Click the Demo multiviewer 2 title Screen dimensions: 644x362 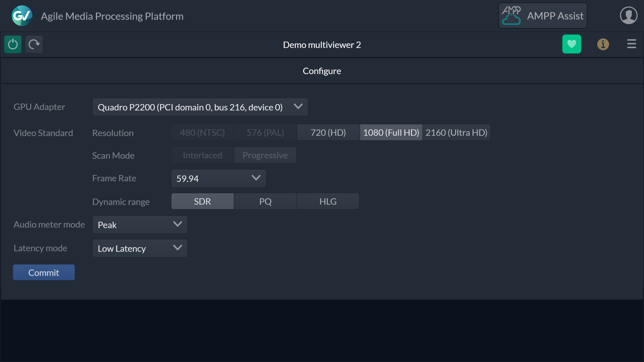point(322,45)
